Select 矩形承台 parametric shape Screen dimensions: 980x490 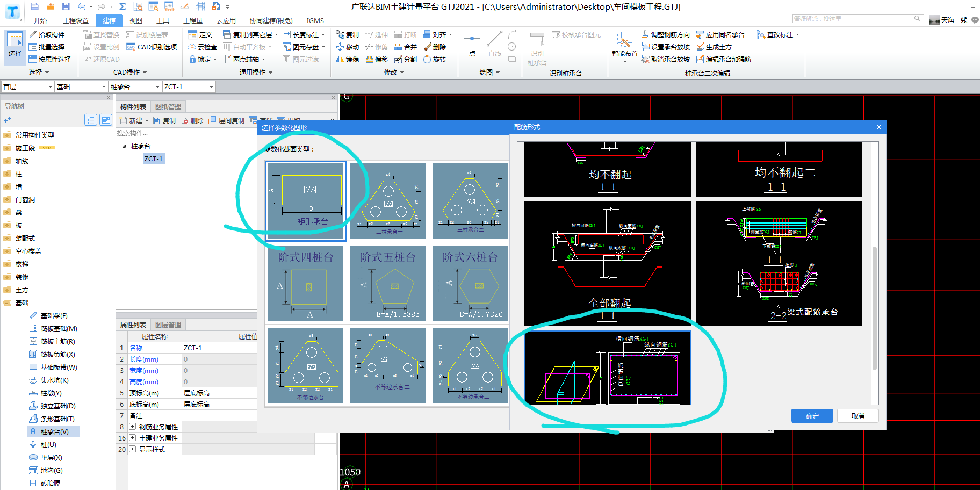[x=306, y=200]
